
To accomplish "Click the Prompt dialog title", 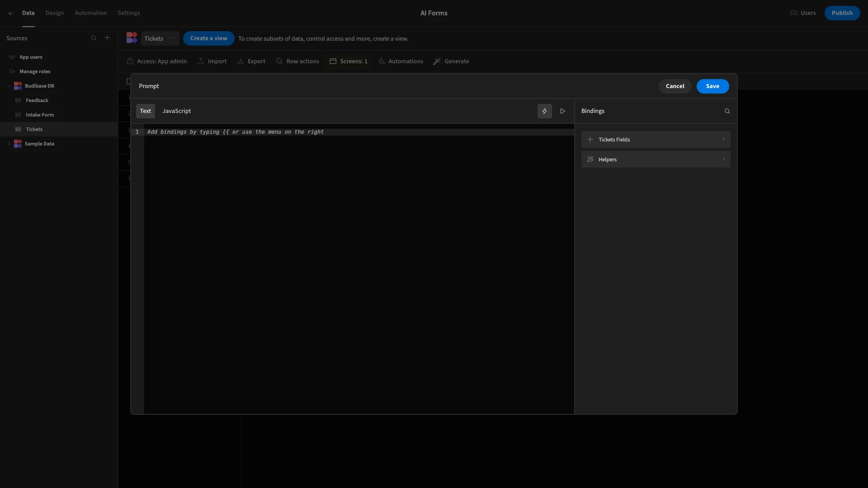I will [x=149, y=86].
